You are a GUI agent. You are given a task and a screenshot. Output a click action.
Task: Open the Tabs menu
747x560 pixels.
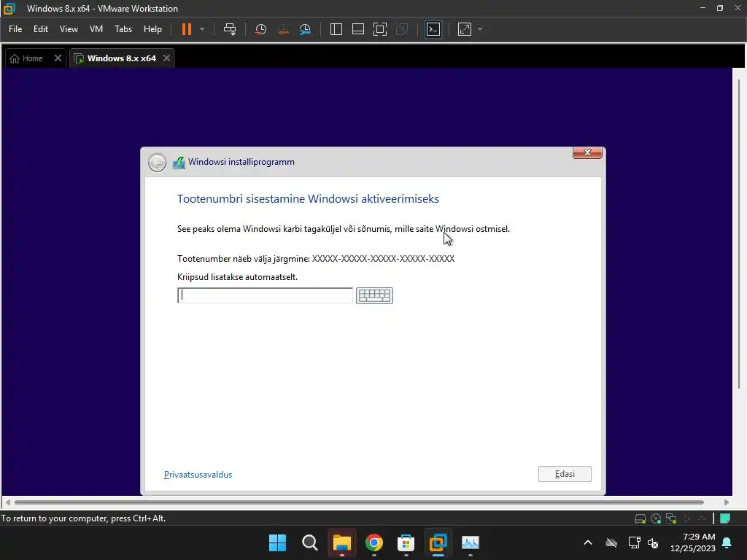[x=123, y=29]
